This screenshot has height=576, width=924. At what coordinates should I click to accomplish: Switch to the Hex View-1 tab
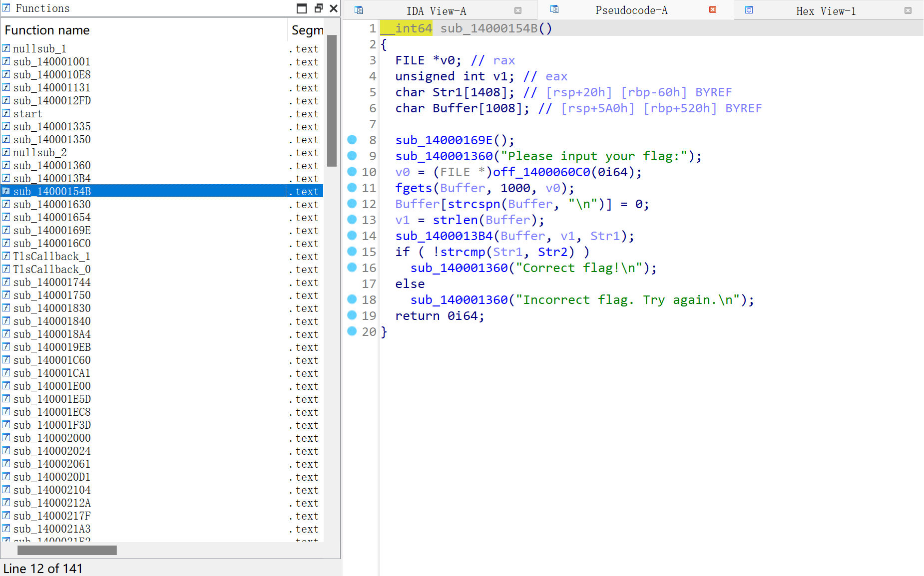click(x=825, y=11)
